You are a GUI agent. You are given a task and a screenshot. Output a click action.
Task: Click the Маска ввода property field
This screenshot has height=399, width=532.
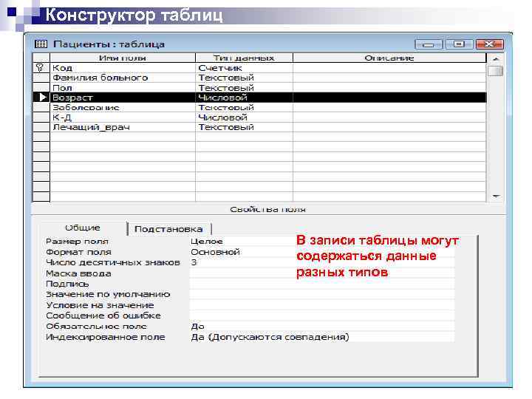[x=321, y=273]
